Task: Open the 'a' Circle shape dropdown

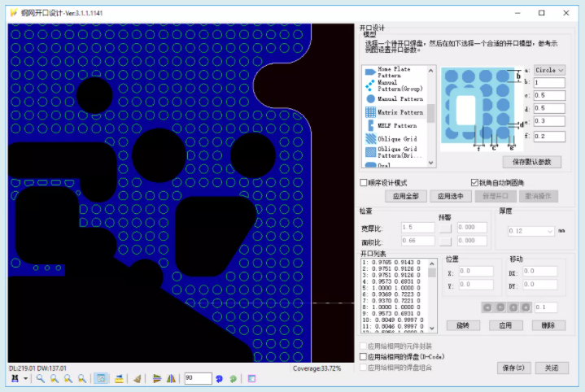Action: tap(549, 70)
